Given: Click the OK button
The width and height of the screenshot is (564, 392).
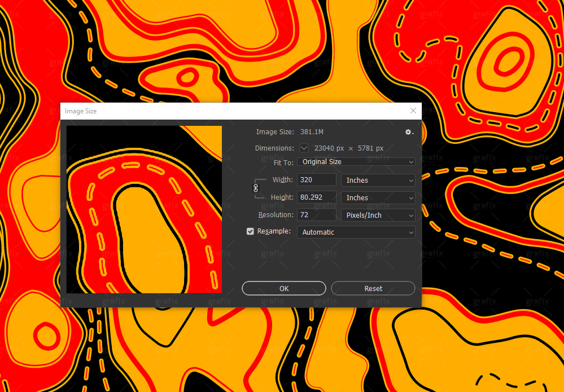Looking at the screenshot, I should (x=284, y=288).
